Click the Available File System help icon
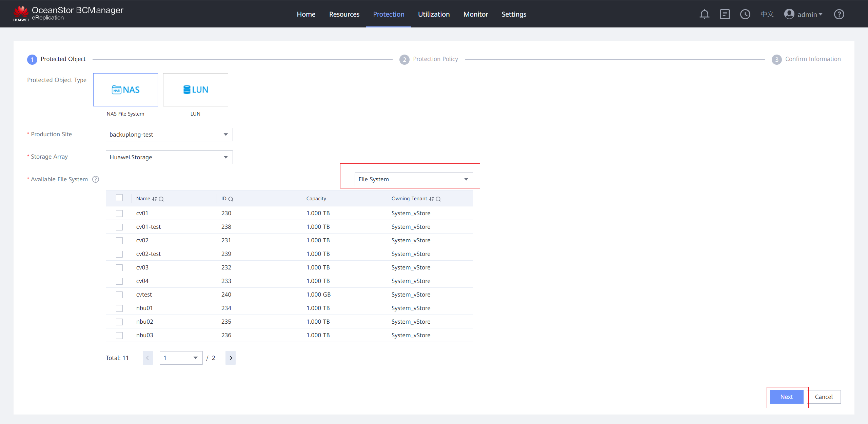This screenshot has height=424, width=868. point(96,179)
